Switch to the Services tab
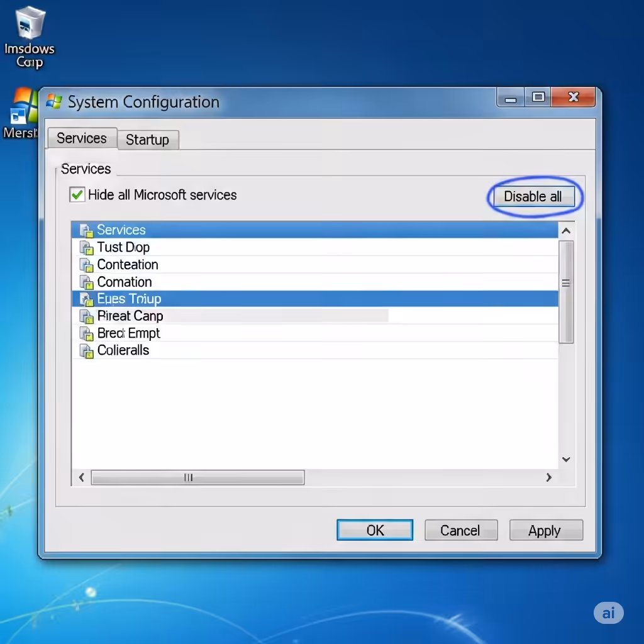 (82, 138)
